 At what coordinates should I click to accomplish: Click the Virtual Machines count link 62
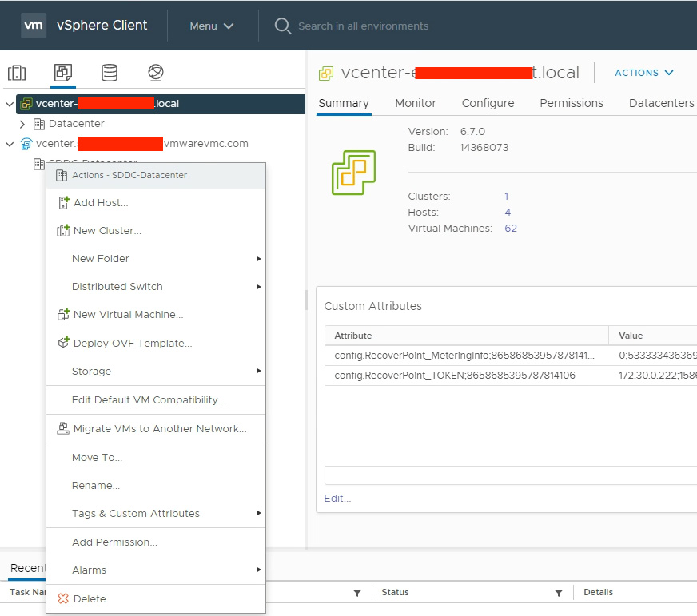(510, 229)
